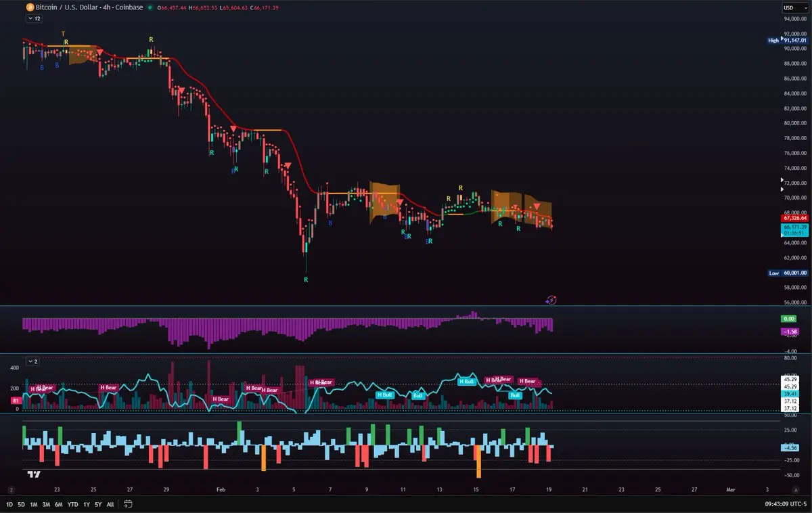Select the 1D time range
Screen dimensions: 812x513
9,504
